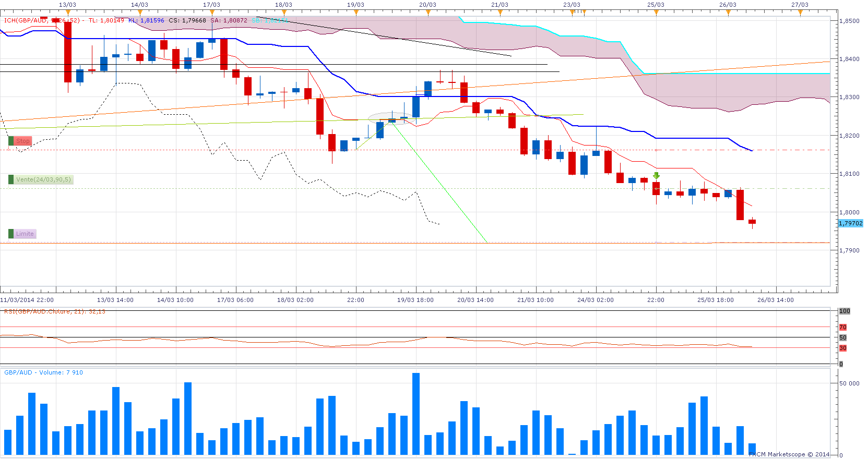The height and width of the screenshot is (459, 868).
Task: Click the 24/03 02:00 time axis label
Action: pyautogui.click(x=596, y=300)
